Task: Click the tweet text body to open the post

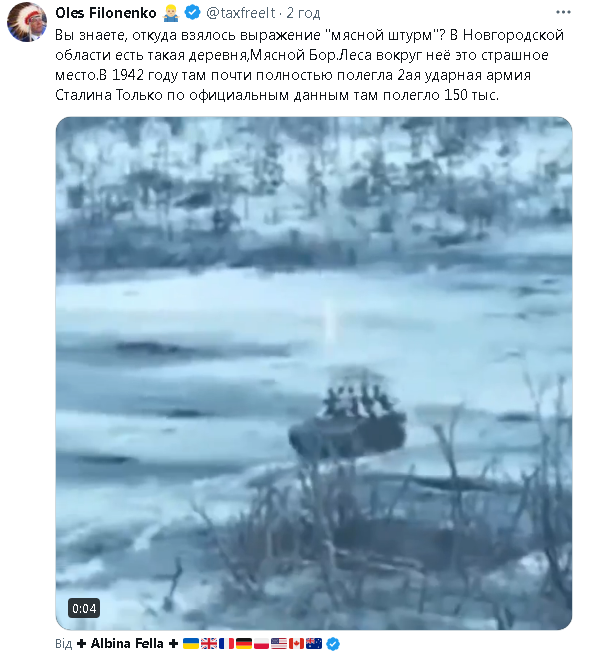Action: [x=310, y=65]
